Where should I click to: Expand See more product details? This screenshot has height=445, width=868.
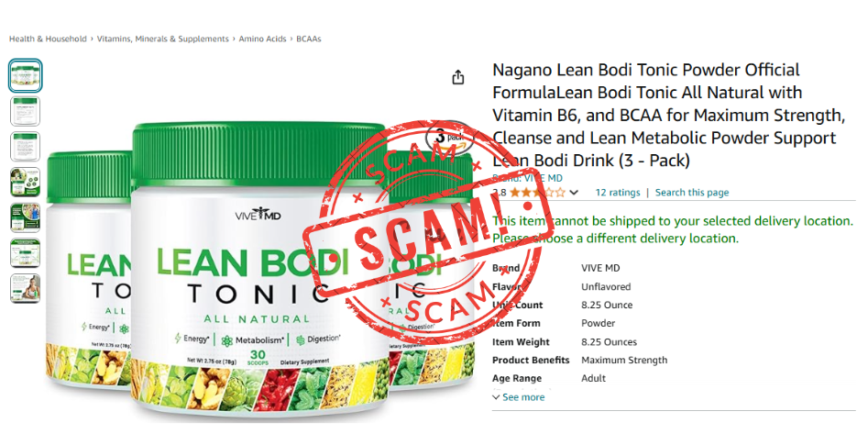(519, 397)
